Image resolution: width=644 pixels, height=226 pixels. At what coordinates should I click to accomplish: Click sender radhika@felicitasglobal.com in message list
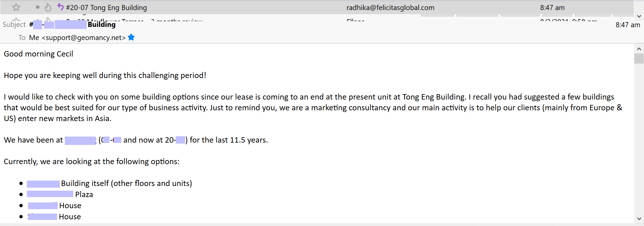pyautogui.click(x=390, y=7)
